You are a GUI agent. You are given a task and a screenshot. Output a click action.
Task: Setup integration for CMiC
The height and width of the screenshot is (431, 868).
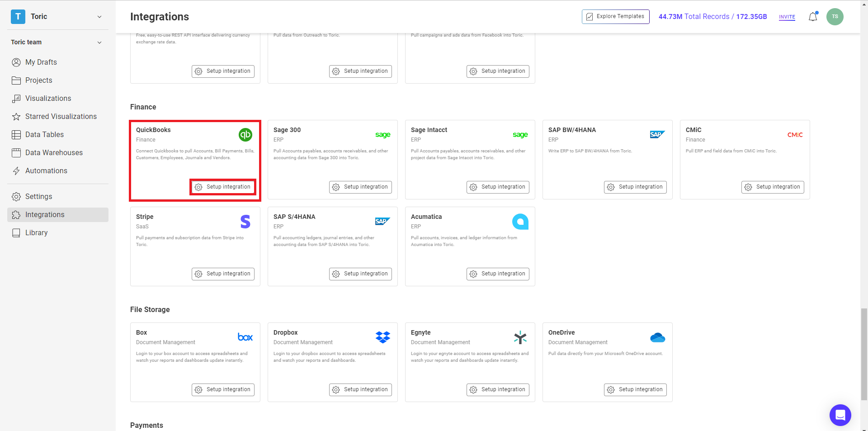click(773, 187)
